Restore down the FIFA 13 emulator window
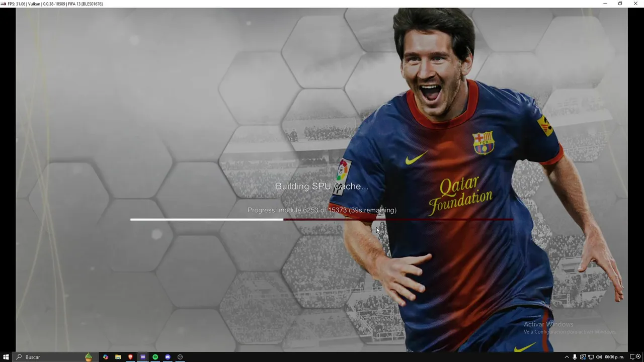Viewport: 644px width, 362px height. pos(620,4)
